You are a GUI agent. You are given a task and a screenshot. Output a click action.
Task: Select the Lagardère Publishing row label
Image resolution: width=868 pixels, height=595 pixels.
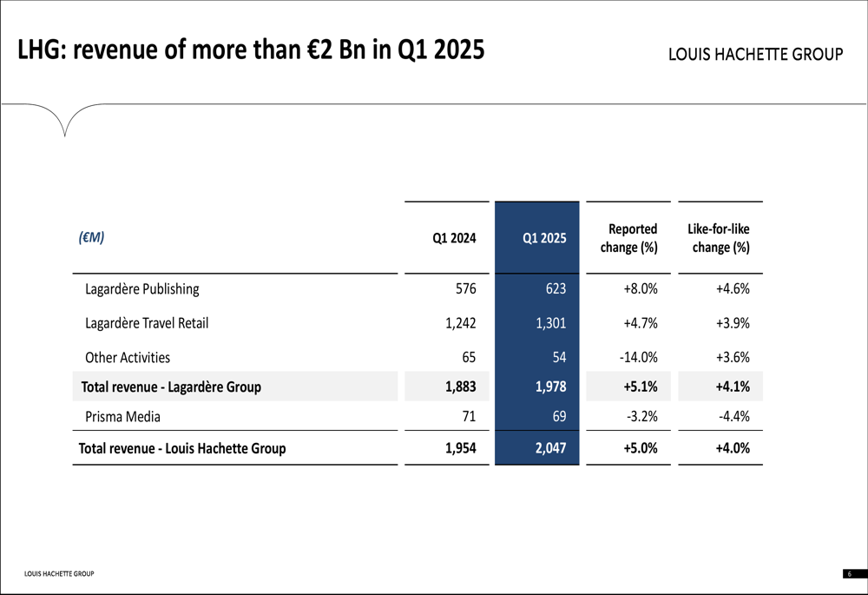pos(141,289)
